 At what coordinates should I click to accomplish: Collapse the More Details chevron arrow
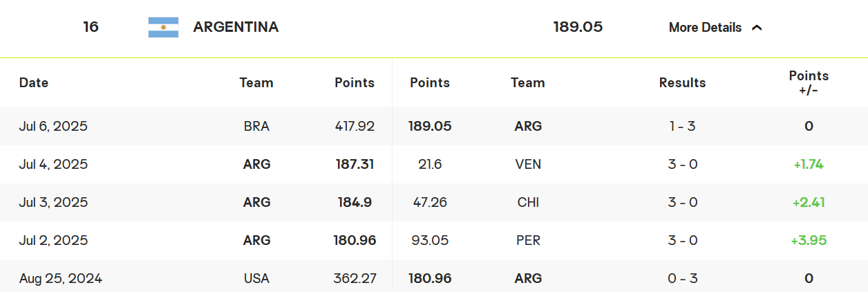point(757,28)
